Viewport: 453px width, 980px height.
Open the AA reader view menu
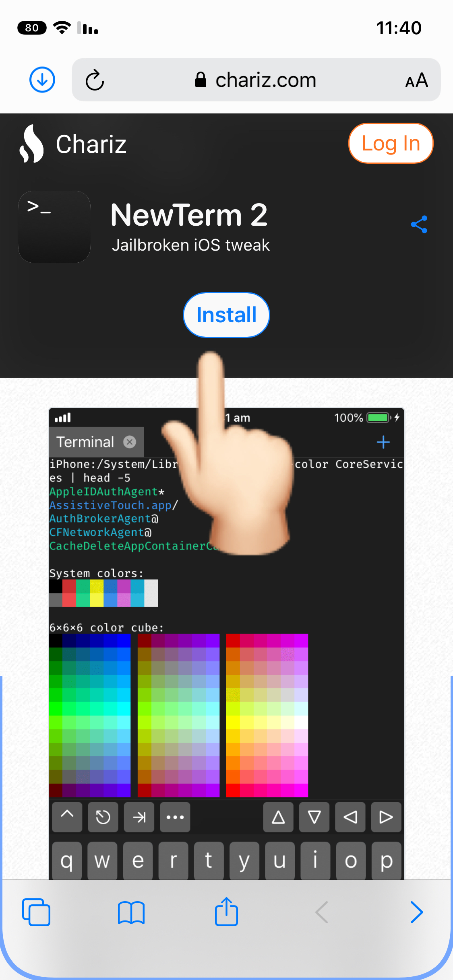416,80
